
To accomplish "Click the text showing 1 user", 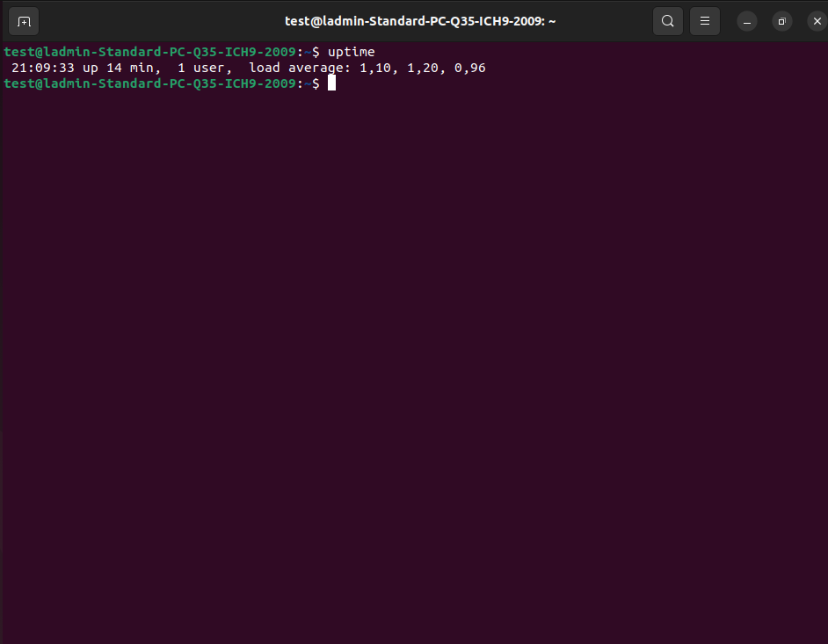I will click(x=202, y=67).
